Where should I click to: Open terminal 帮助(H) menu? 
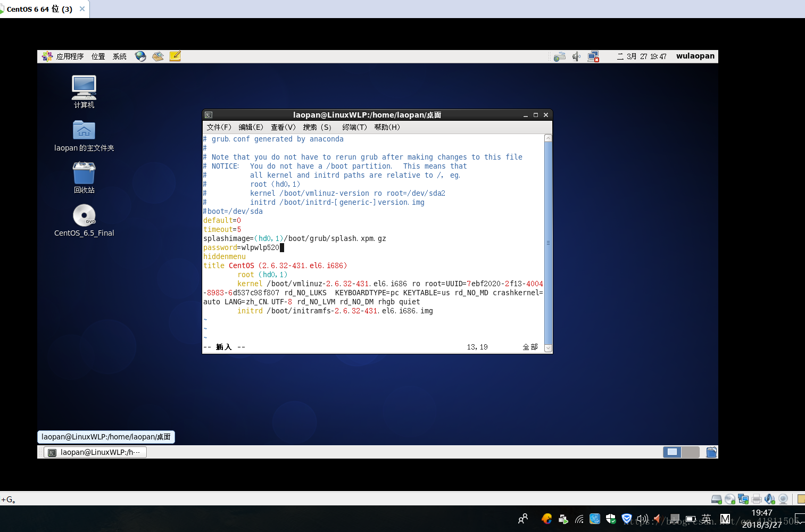(x=387, y=127)
